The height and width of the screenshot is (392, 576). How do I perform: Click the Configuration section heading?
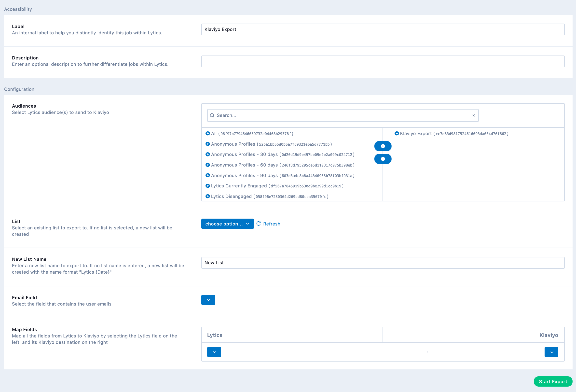(19, 89)
